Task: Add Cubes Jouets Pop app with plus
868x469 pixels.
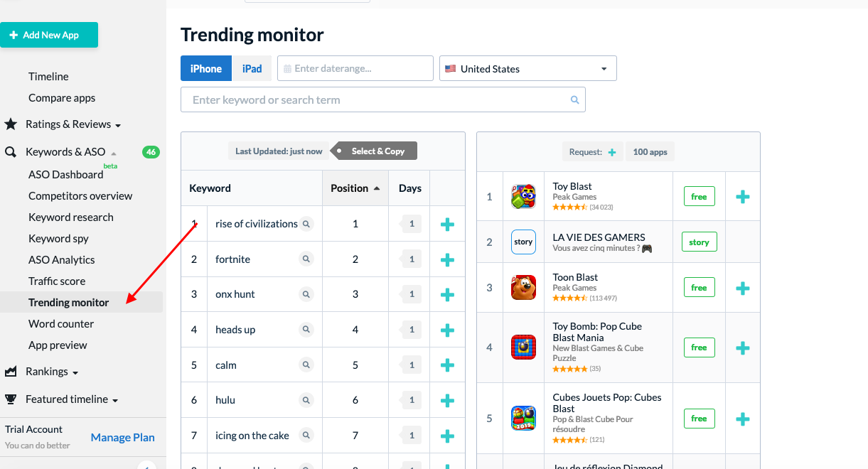Action: click(x=743, y=419)
